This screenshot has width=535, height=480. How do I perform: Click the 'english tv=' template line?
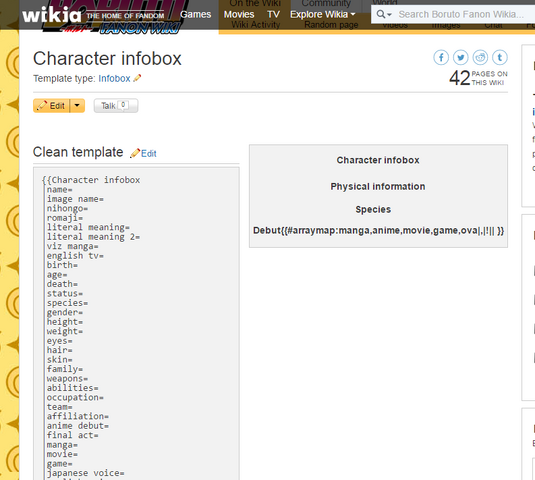point(75,256)
